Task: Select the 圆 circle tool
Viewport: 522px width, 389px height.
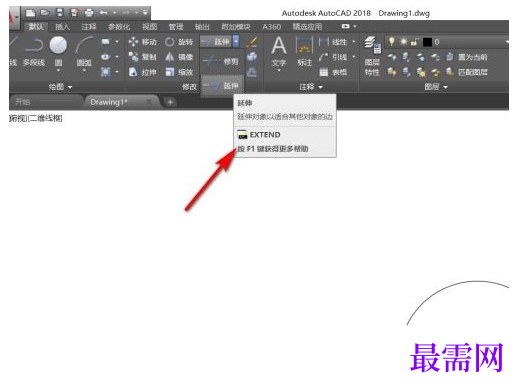Action: click(x=58, y=51)
